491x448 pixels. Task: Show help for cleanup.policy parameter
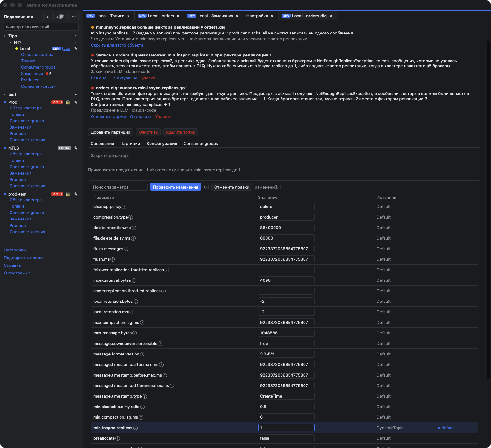pos(124,207)
